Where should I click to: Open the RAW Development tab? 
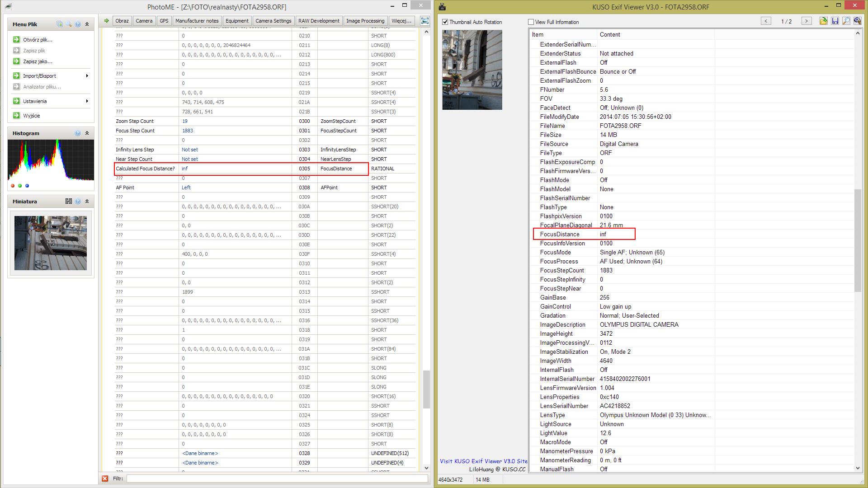pyautogui.click(x=318, y=21)
